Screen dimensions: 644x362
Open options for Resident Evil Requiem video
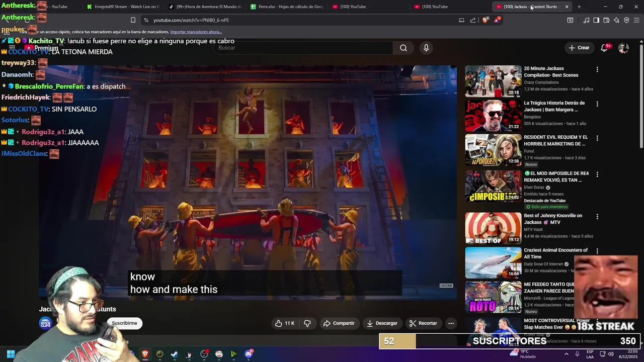(x=597, y=138)
